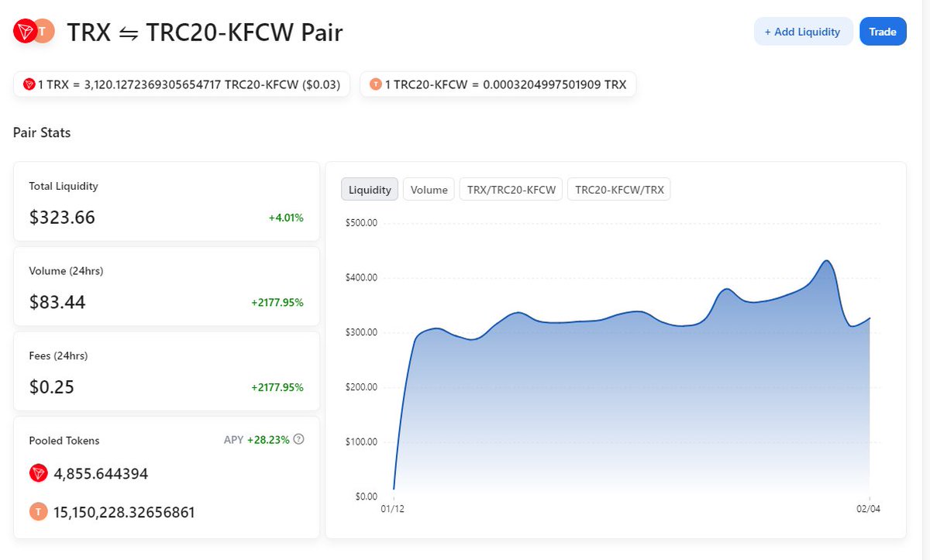Open the APY help question mark icon

pos(299,439)
